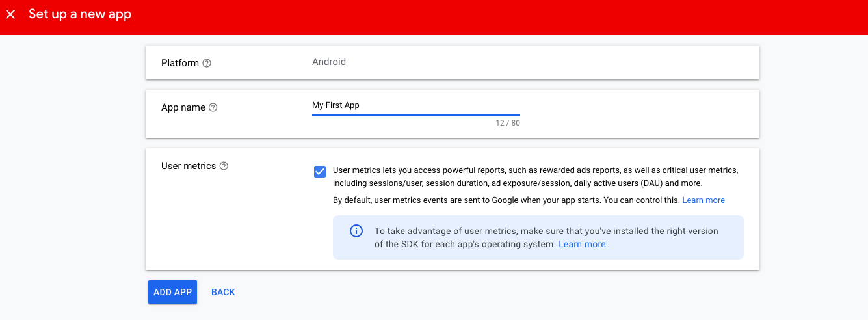The width and height of the screenshot is (868, 320).
Task: Click the info icon in SDK notice
Action: (x=356, y=231)
